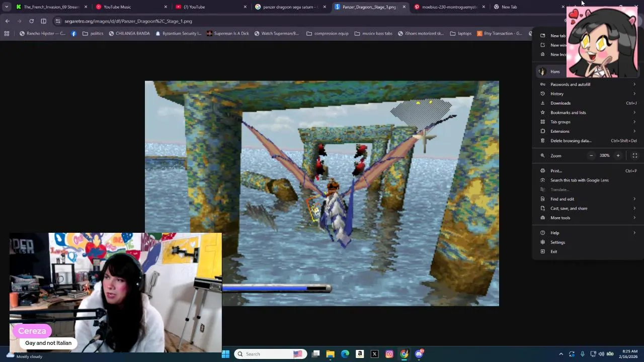Open CHILANGA BANDA bookmark

tap(129, 34)
